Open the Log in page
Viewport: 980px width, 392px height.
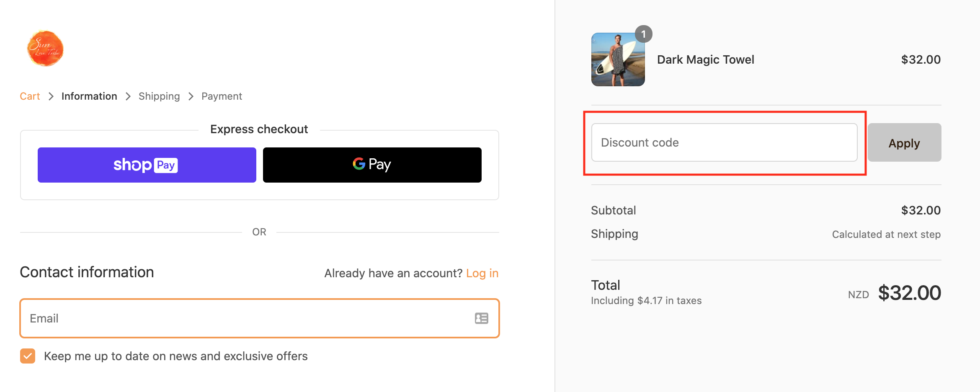tap(482, 273)
